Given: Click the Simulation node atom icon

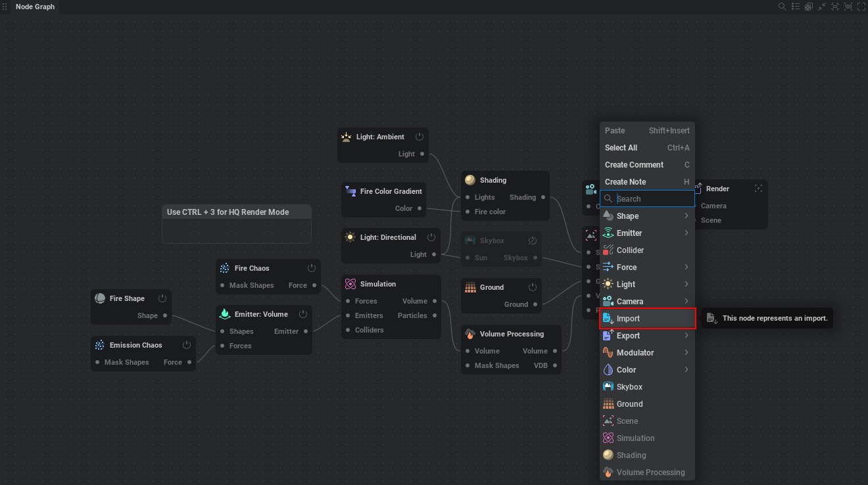Looking at the screenshot, I should pyautogui.click(x=350, y=284).
